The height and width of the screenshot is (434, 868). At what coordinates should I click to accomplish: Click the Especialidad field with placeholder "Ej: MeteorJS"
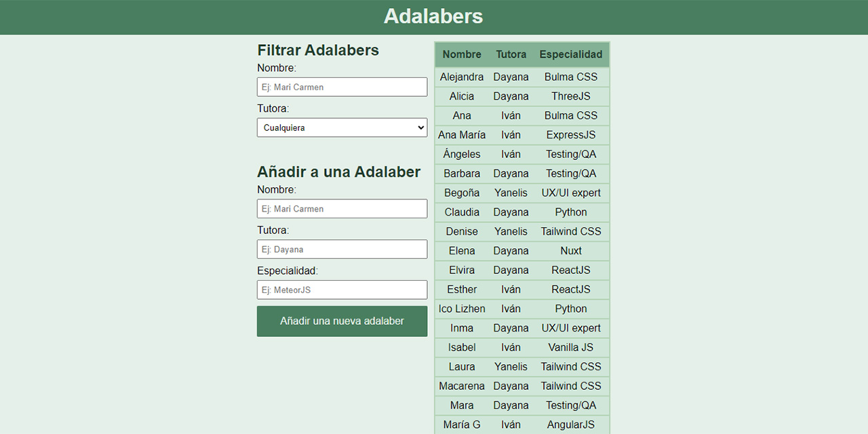click(342, 290)
